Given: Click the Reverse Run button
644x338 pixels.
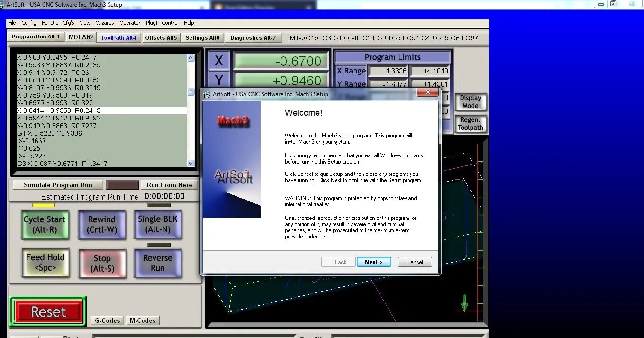Looking at the screenshot, I should click(x=158, y=263).
